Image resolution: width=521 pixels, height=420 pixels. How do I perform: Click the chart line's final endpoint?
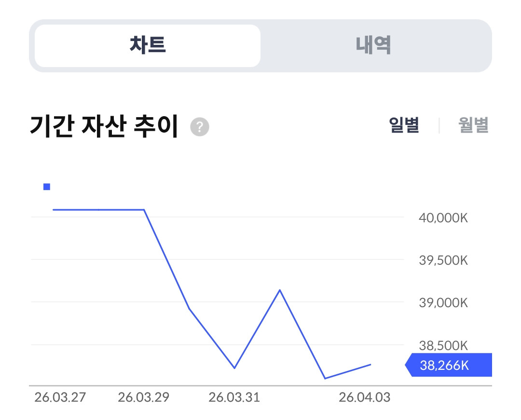point(370,365)
